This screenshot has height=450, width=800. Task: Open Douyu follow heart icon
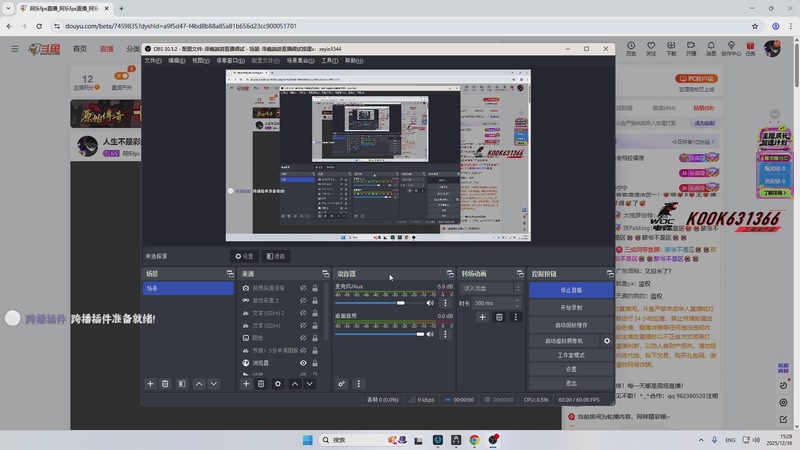click(651, 48)
